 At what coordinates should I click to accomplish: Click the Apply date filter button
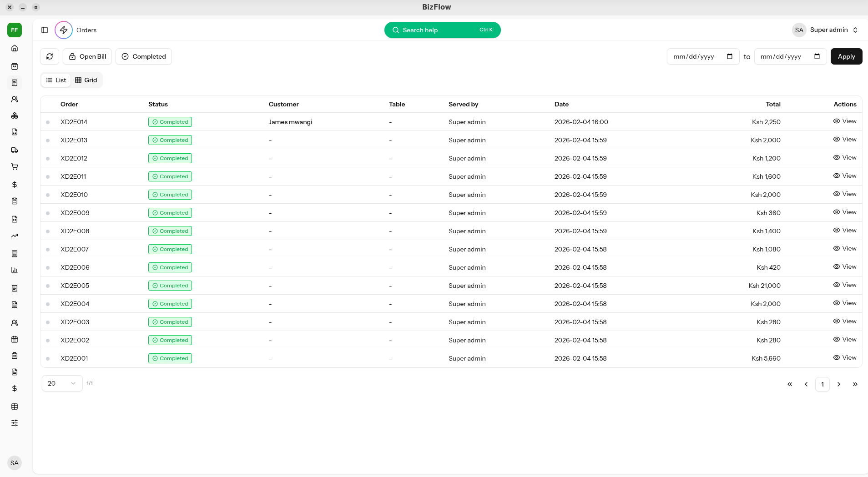(846, 56)
